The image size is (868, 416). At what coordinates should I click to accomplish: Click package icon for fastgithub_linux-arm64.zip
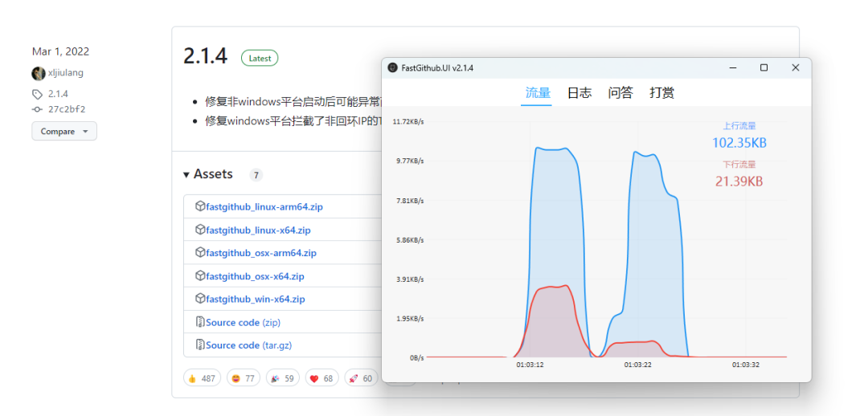pyautogui.click(x=200, y=206)
